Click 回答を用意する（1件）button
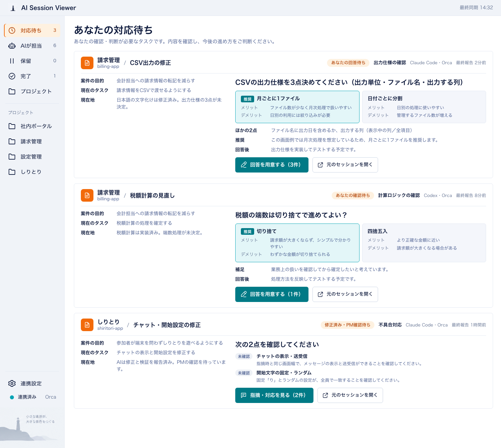501x448 pixels. coord(272,294)
